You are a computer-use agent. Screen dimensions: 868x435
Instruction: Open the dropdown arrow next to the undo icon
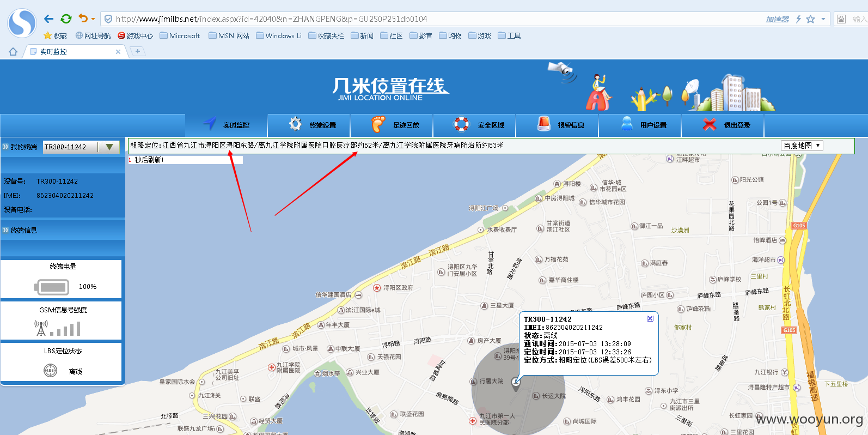pyautogui.click(x=93, y=19)
